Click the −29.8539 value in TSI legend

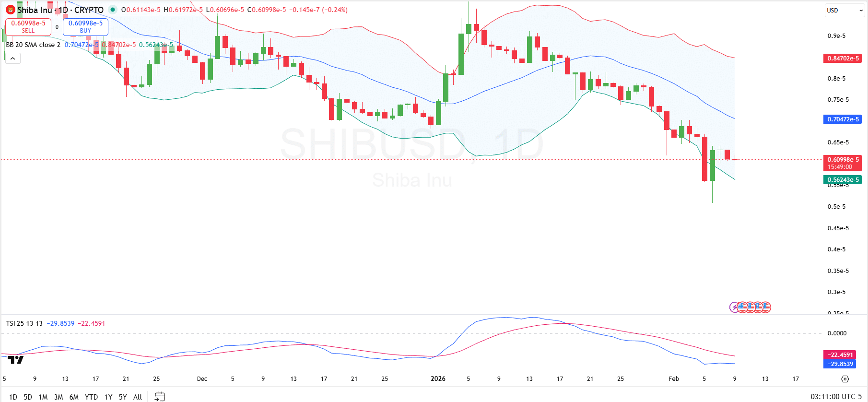[x=60, y=323]
